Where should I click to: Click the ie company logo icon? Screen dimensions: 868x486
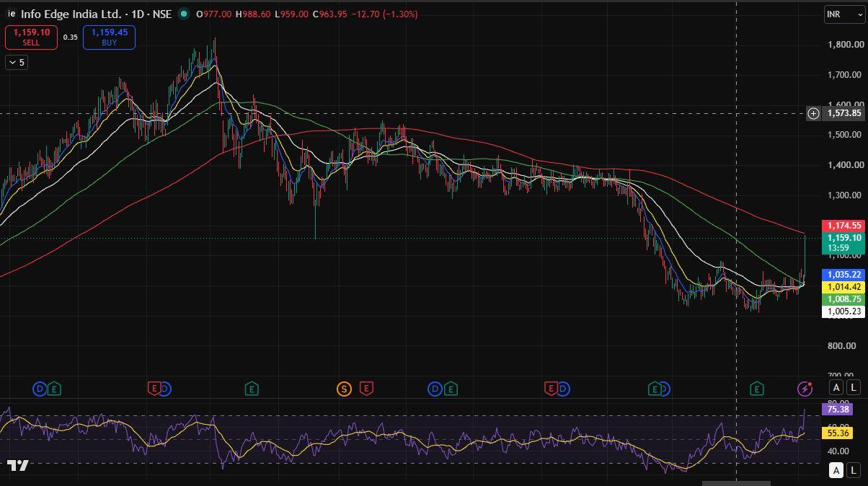(11, 14)
